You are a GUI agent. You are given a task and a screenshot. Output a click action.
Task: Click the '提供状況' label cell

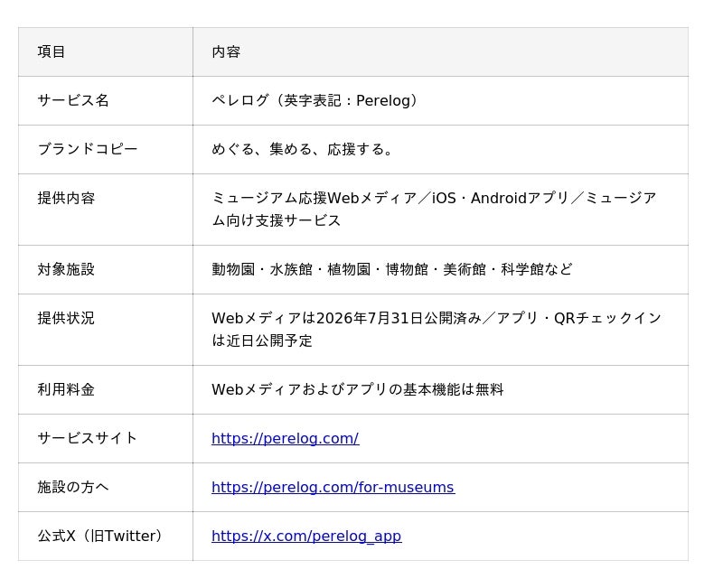[106, 330]
